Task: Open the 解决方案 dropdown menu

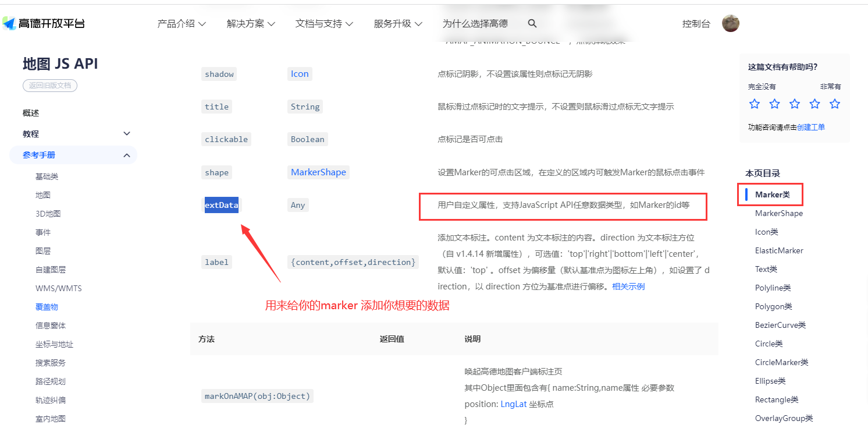Action: (x=250, y=23)
